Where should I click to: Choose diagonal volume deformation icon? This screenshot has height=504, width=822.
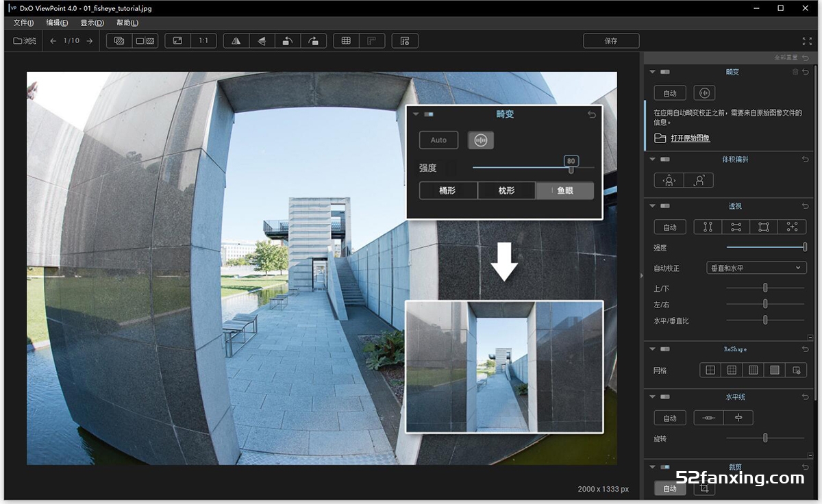click(699, 180)
